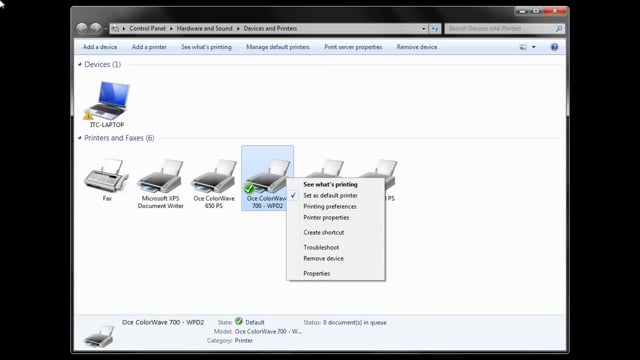The width and height of the screenshot is (640, 360).
Task: Click the back navigation arrow
Action: (82, 28)
